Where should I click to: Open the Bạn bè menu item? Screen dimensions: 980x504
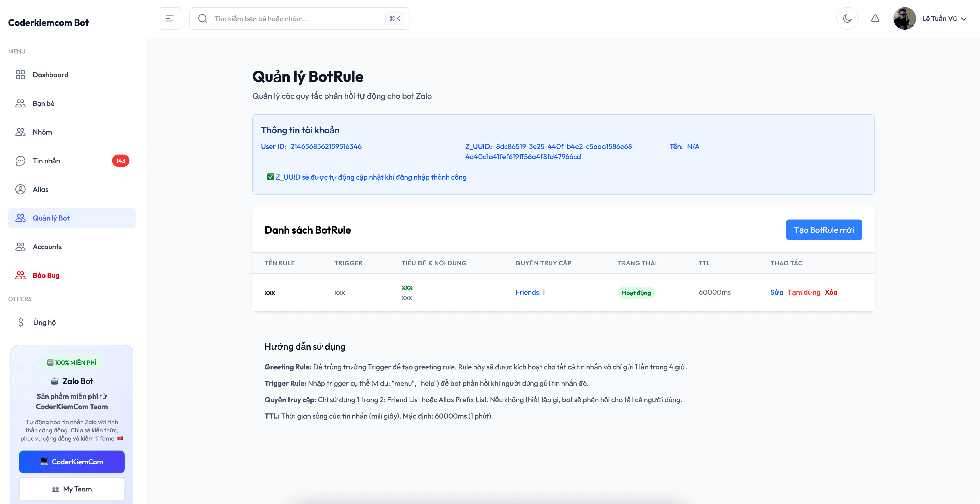(x=43, y=103)
